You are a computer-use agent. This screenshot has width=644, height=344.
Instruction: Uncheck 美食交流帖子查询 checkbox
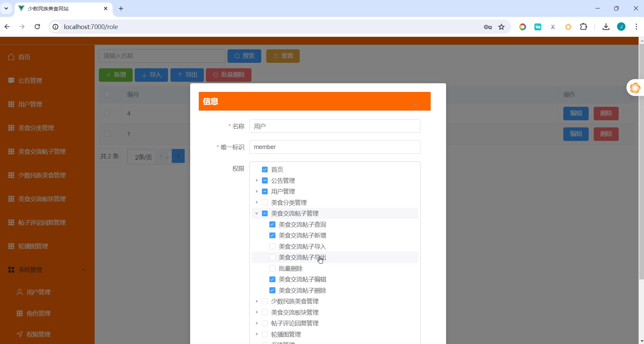[x=272, y=224]
